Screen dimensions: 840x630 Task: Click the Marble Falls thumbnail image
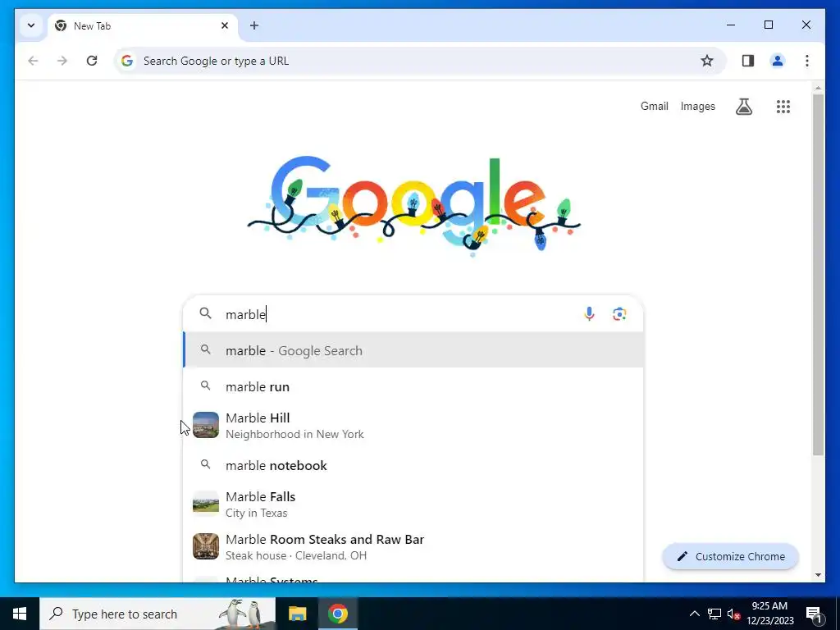pos(206,504)
